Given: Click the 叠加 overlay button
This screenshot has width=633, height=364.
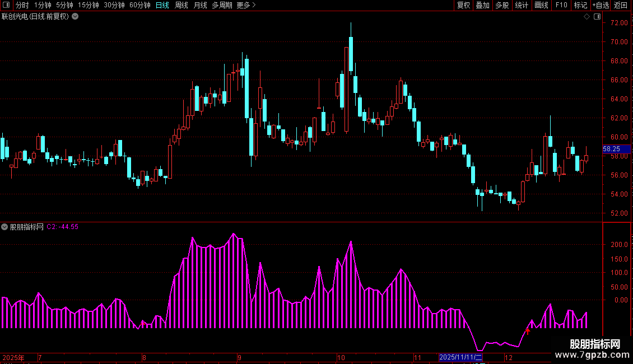Looking at the screenshot, I should coord(482,5).
